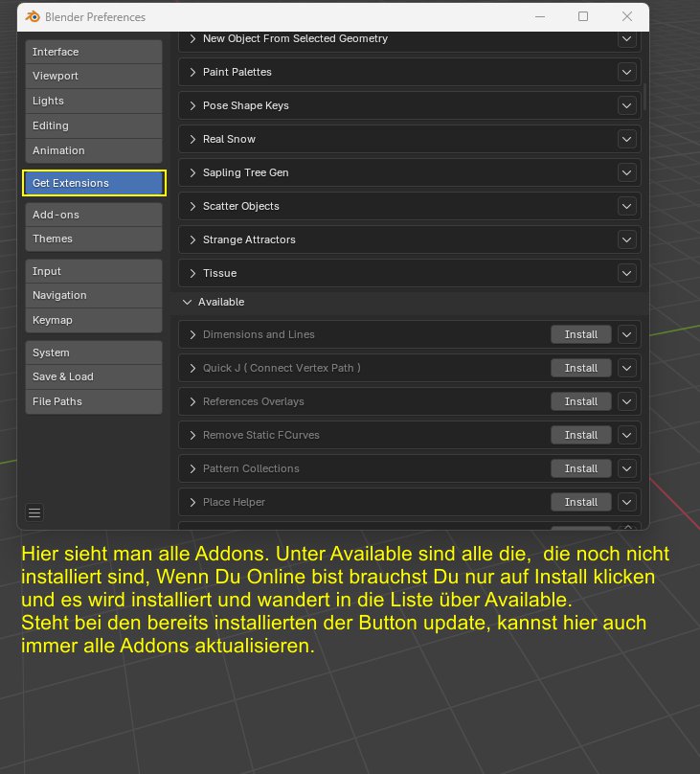Expand the Strange Attractors entry
Viewport: 700px width, 774px height.
(x=192, y=239)
